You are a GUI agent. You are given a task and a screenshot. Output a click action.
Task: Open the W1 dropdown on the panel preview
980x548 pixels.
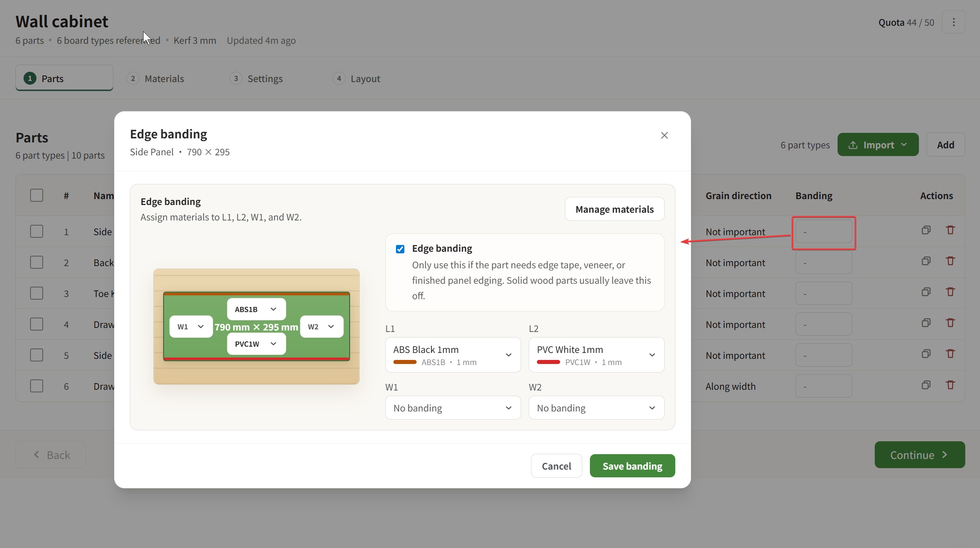pos(191,326)
